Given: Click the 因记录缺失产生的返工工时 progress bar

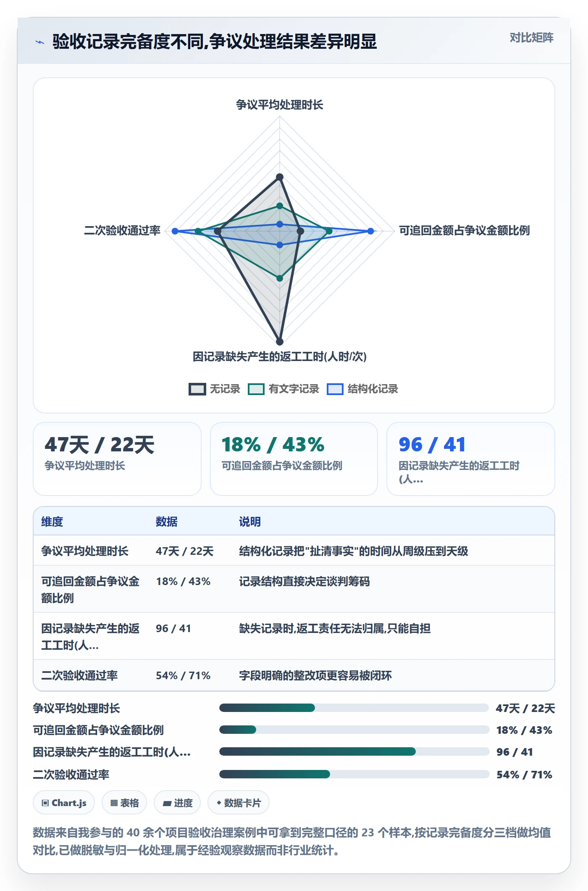Looking at the screenshot, I should point(354,751).
